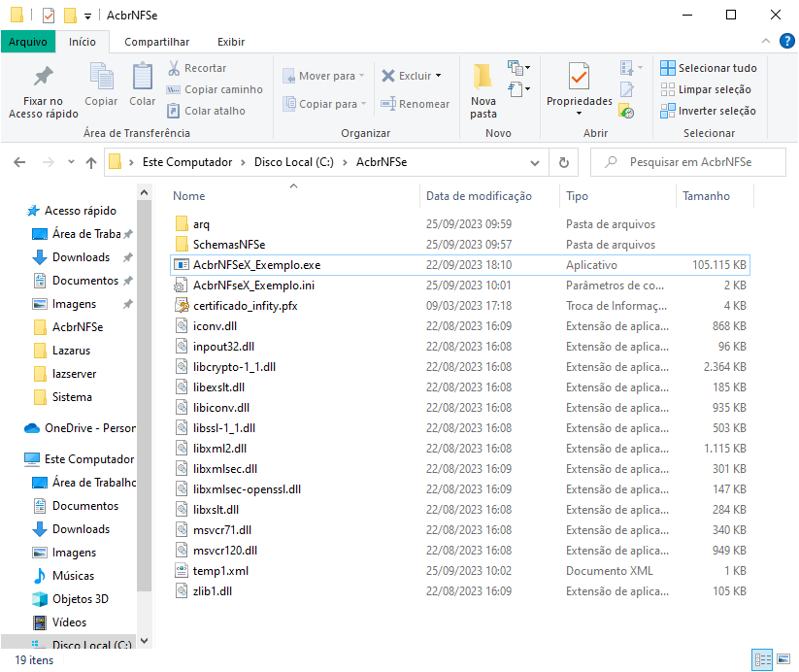Viewport: 799px width, 672px height.
Task: Click Selecionar tudo
Action: 709,68
